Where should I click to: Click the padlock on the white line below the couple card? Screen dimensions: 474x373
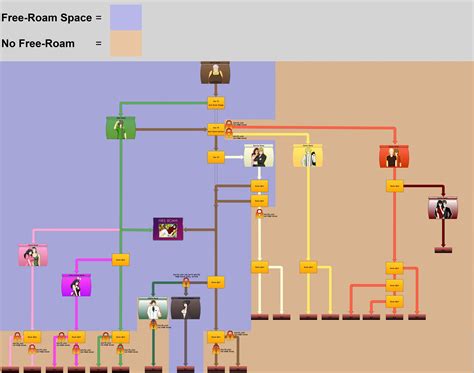tap(260, 213)
